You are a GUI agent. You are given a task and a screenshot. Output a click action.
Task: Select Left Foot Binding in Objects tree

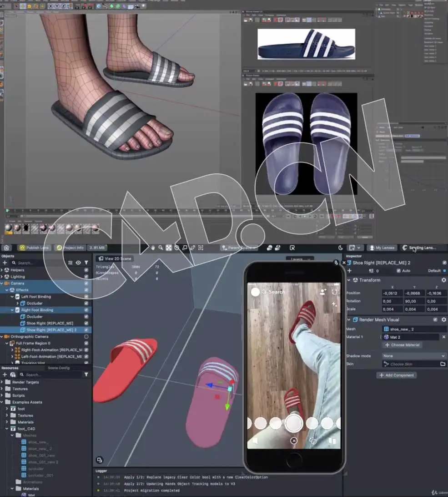(x=36, y=296)
